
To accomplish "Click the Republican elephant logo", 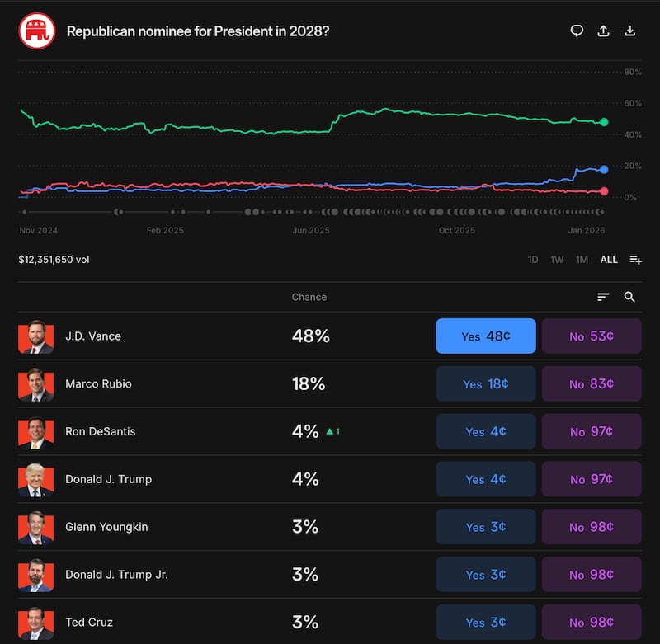I will 35,31.
